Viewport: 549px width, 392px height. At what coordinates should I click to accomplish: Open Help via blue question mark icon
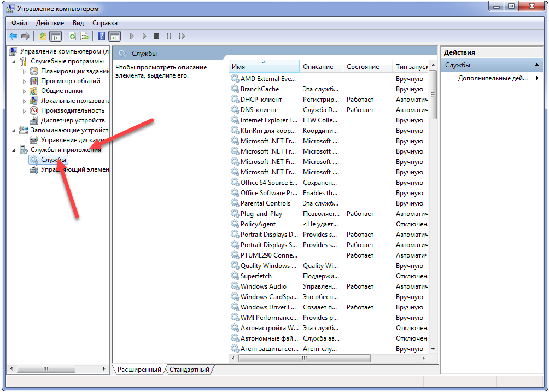tap(101, 37)
